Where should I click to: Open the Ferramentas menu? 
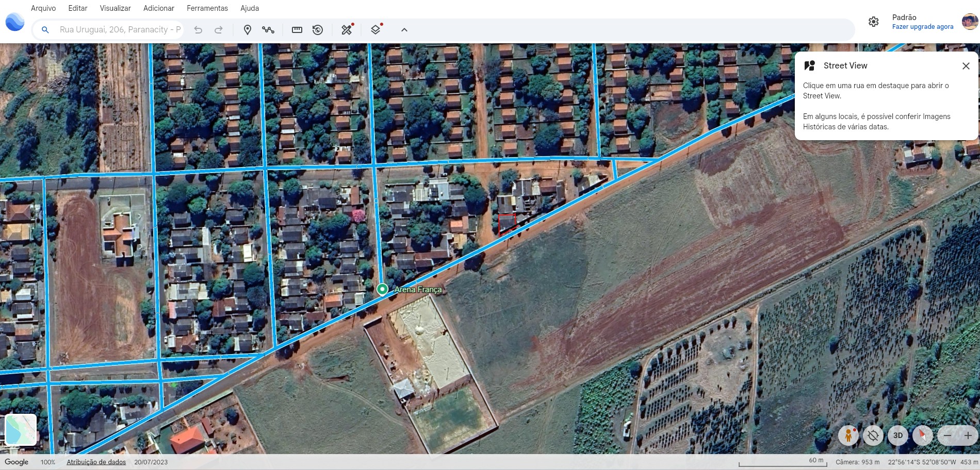tap(207, 8)
